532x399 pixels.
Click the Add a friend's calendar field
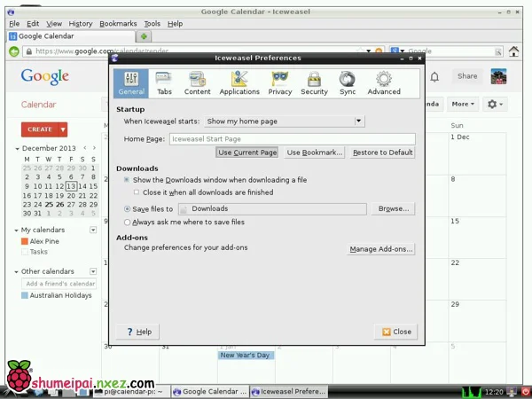(59, 284)
